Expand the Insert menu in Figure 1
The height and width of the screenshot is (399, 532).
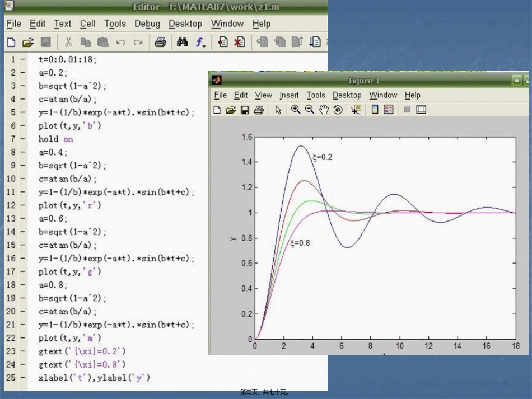(290, 95)
